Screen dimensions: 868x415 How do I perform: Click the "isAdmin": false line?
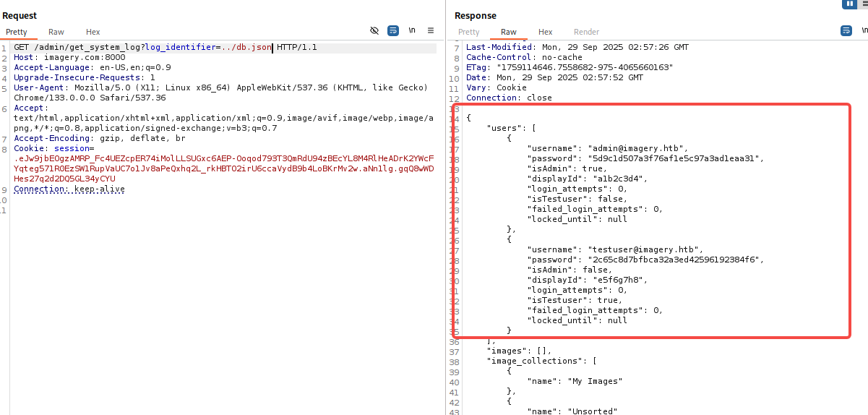pyautogui.click(x=570, y=270)
